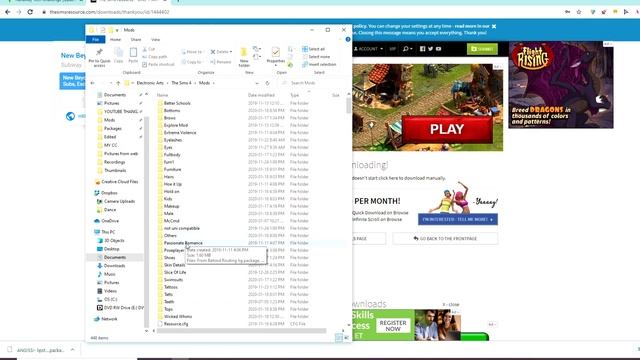Click Invert selection in ribbon

click(x=319, y=64)
